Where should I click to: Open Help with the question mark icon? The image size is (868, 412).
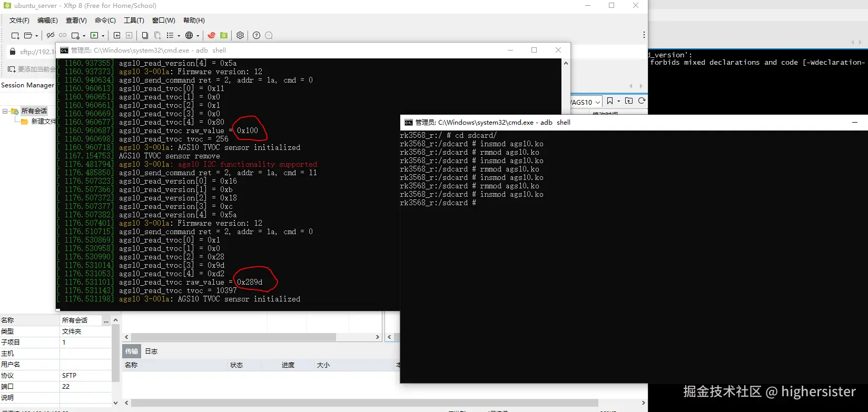257,35
